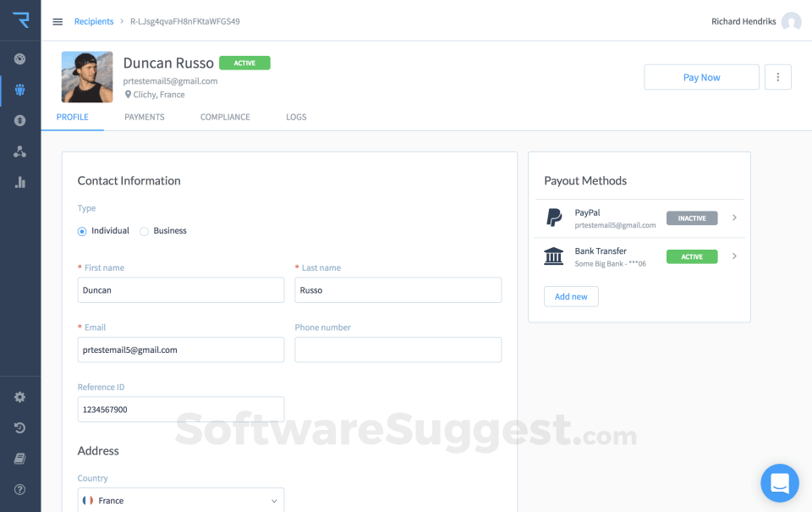Image resolution: width=812 pixels, height=512 pixels.
Task: Click the ACTIVE badge on Bank Transfer
Action: pyautogui.click(x=692, y=256)
